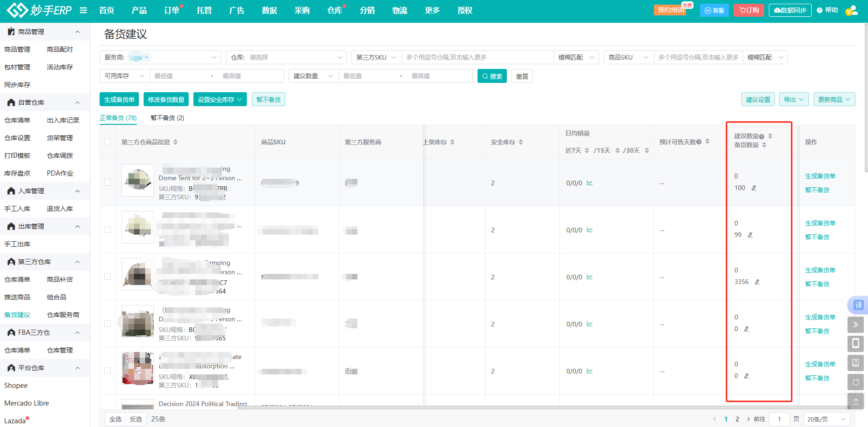Check the Dome Tent product row checkbox
This screenshot has height=427, width=868.
click(108, 183)
